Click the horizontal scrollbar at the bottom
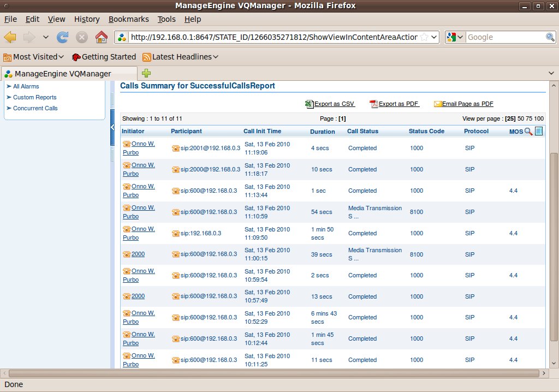Image resolution: width=559 pixels, height=392 pixels. (273, 373)
